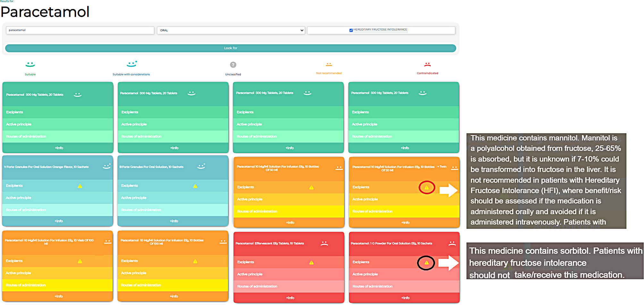
Task: Click warning icon in Effervescent Tablets Excipients row
Action: pos(311,263)
